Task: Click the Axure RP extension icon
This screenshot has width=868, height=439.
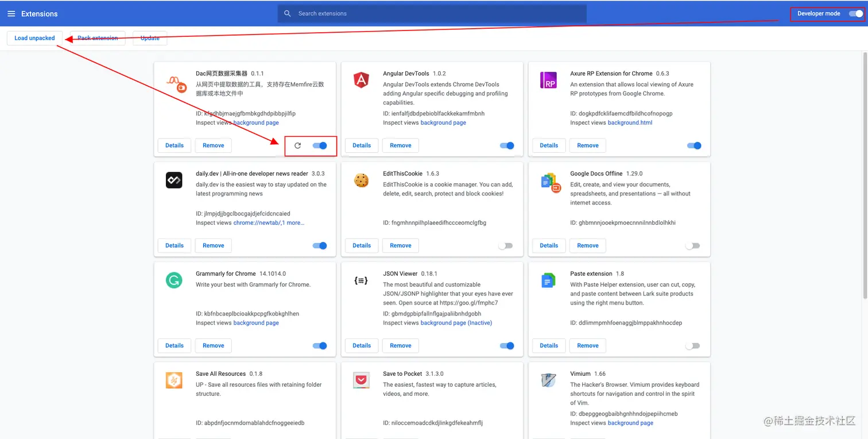Action: tap(548, 80)
